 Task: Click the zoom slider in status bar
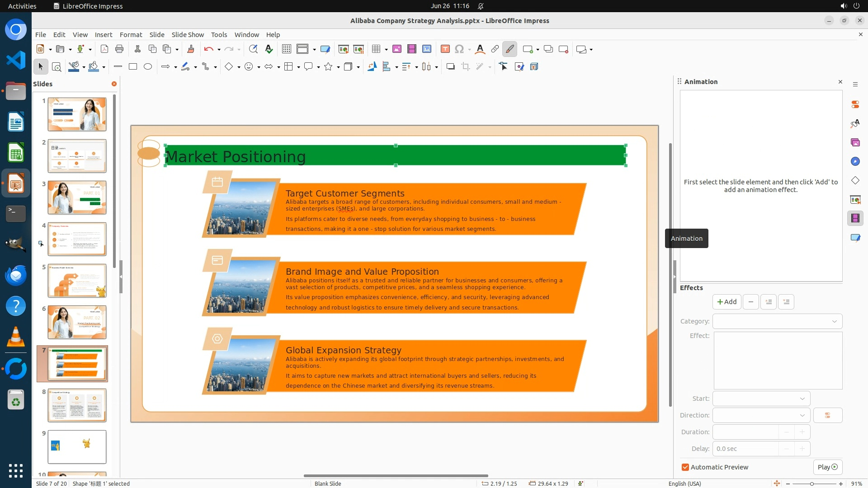click(x=811, y=483)
